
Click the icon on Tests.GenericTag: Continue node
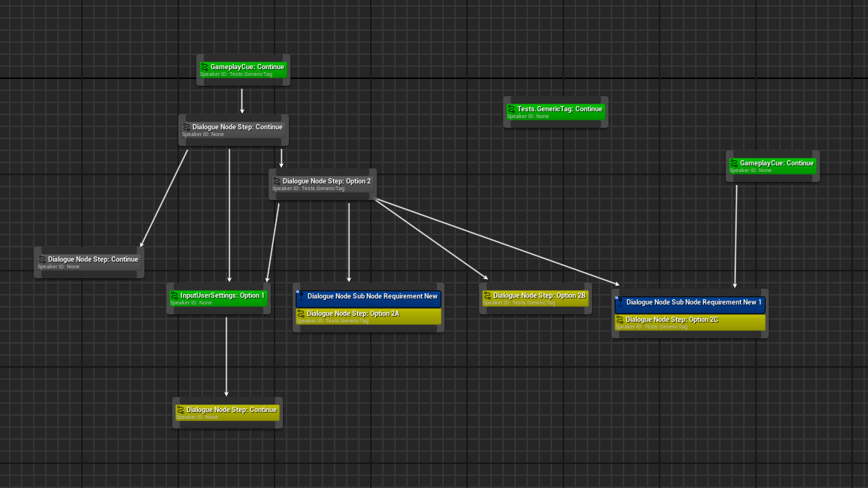(511, 109)
